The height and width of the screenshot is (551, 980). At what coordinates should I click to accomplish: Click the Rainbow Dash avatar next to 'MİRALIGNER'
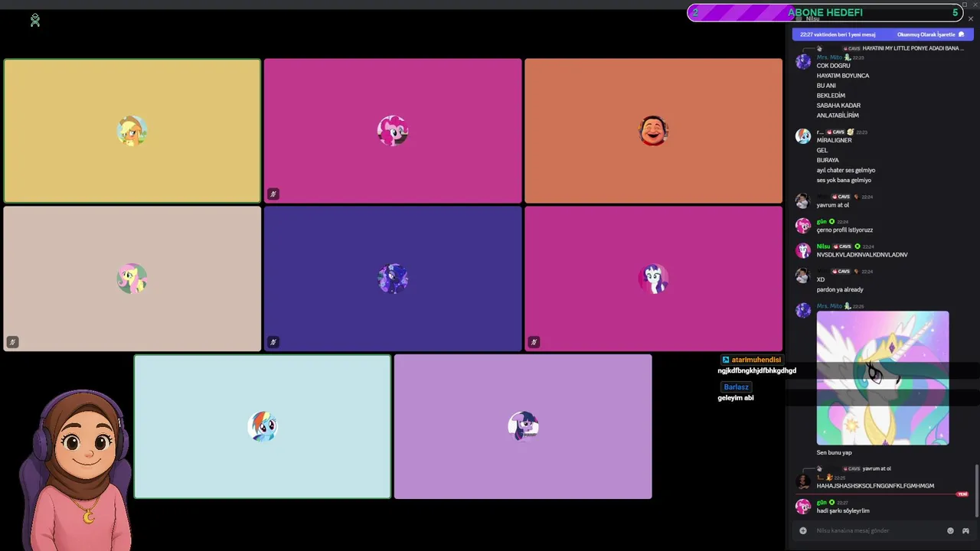(x=803, y=136)
